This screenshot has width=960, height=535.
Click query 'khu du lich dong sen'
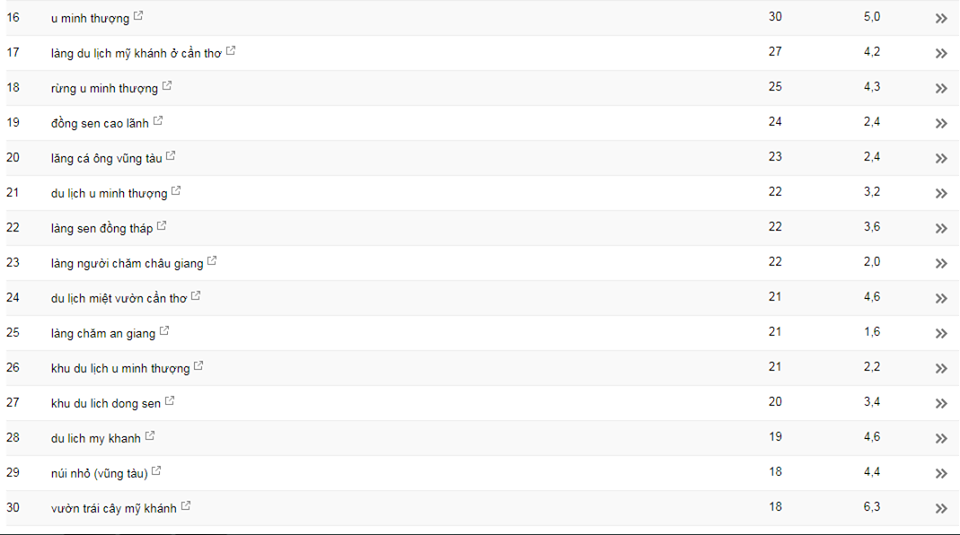[105, 403]
